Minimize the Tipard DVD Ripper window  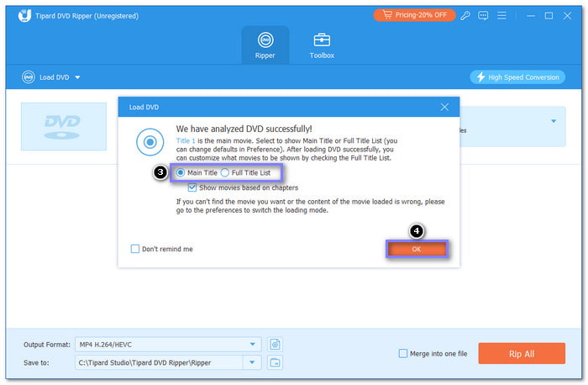click(x=531, y=16)
